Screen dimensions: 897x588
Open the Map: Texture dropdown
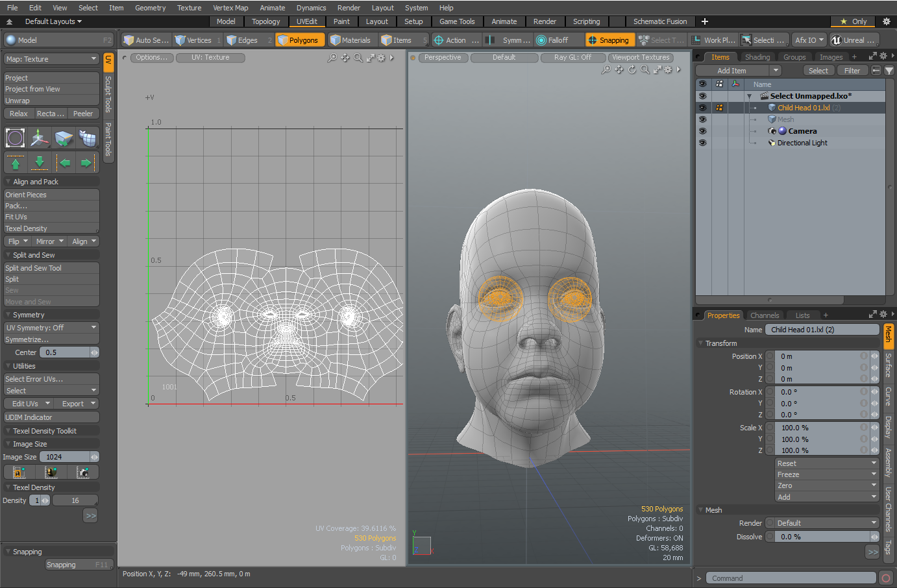click(51, 59)
